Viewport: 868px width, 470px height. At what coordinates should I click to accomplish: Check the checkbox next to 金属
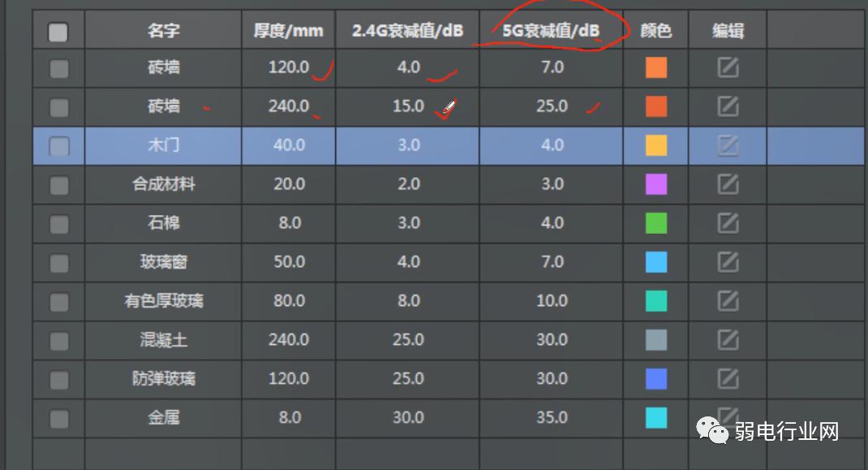click(x=58, y=418)
